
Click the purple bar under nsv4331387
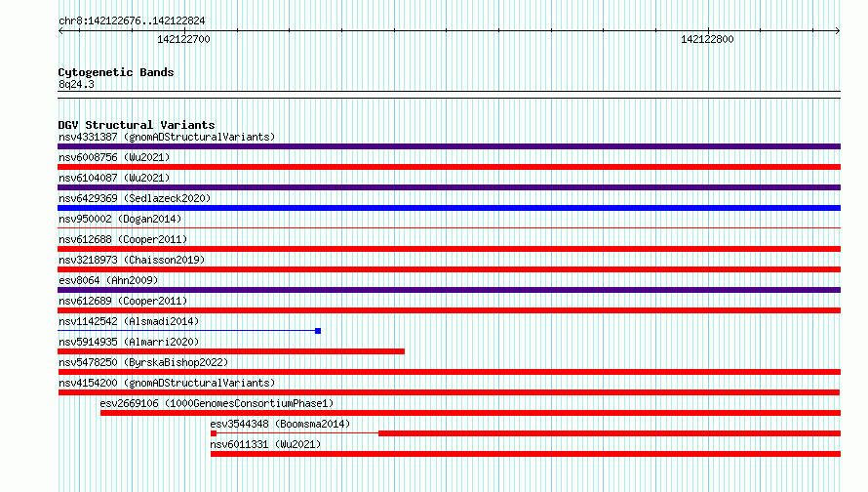coord(449,146)
